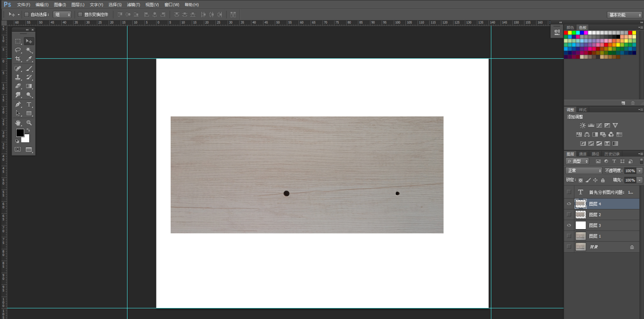Screen dimensions: 644x319
Task: Swap foreground and background colors
Action: (x=28, y=130)
